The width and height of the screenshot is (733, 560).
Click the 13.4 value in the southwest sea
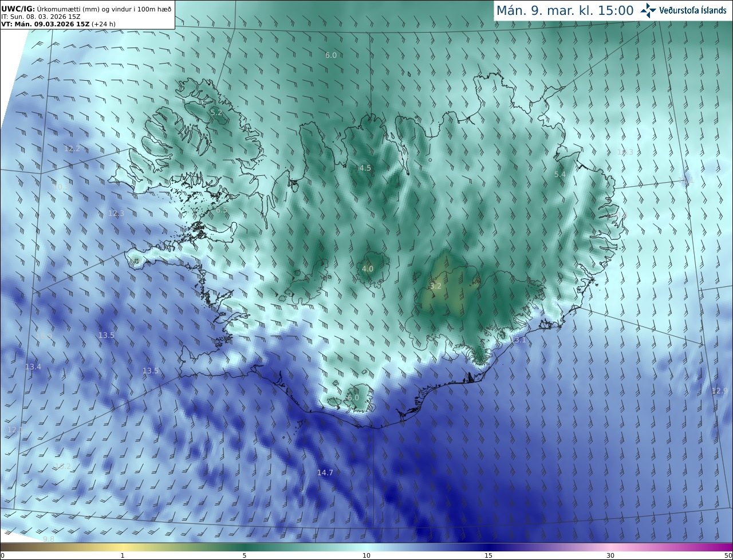[x=33, y=366]
